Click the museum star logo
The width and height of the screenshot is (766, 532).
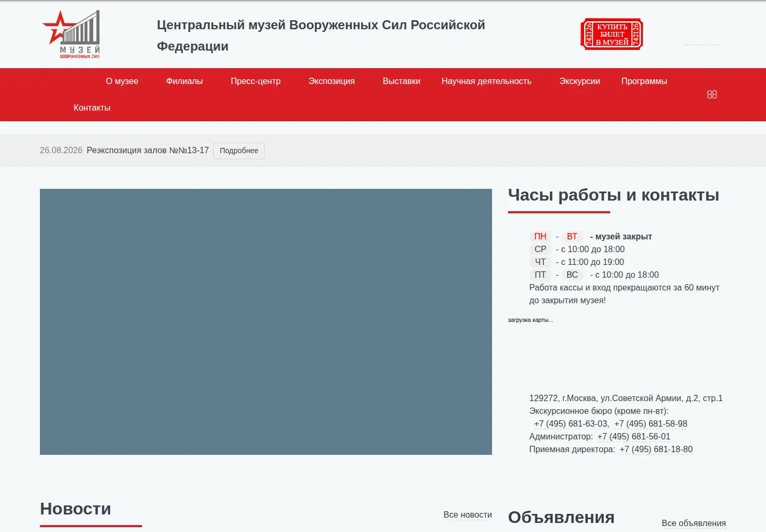pyautogui.click(x=71, y=34)
